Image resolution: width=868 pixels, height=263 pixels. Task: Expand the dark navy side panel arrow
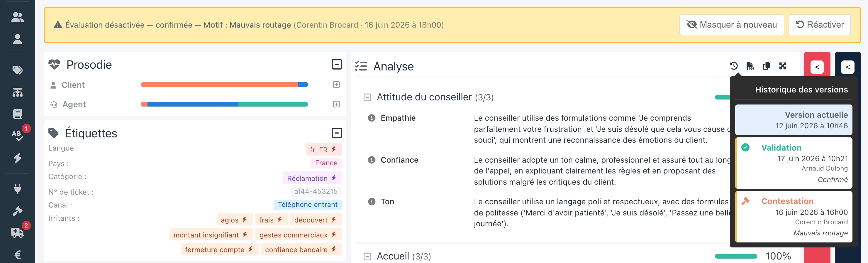click(x=847, y=67)
